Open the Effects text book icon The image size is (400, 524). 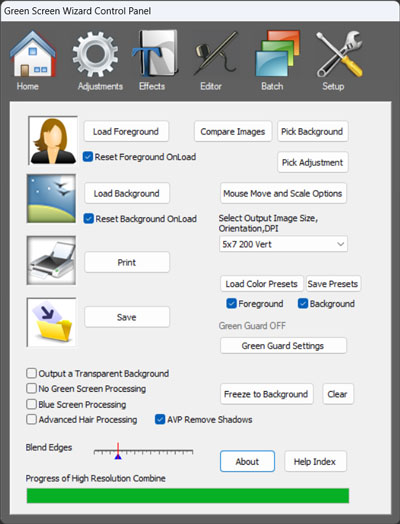[155, 53]
